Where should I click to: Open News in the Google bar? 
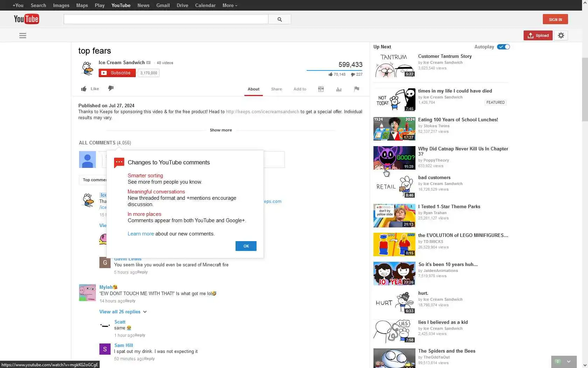tap(143, 5)
